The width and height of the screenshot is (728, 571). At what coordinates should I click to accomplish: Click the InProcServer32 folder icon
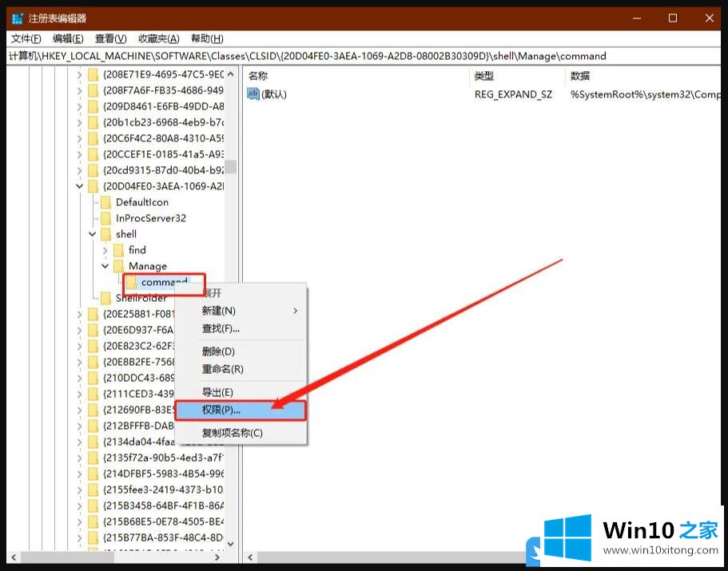point(105,219)
